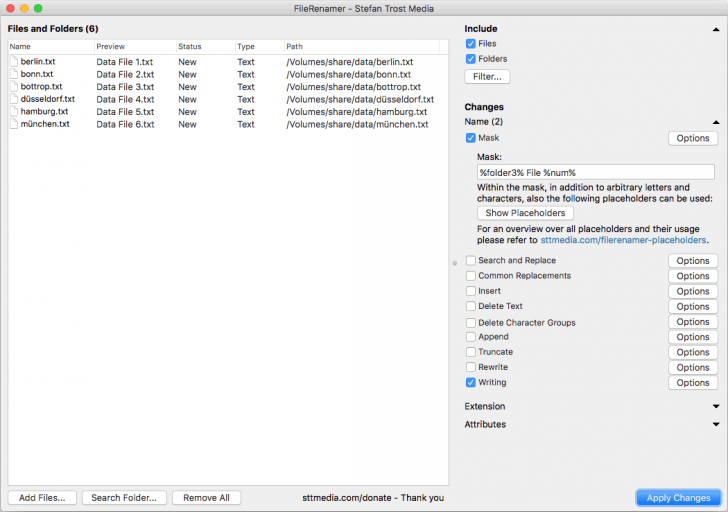Open Options for Rewrite
728x512 pixels.
pos(693,368)
